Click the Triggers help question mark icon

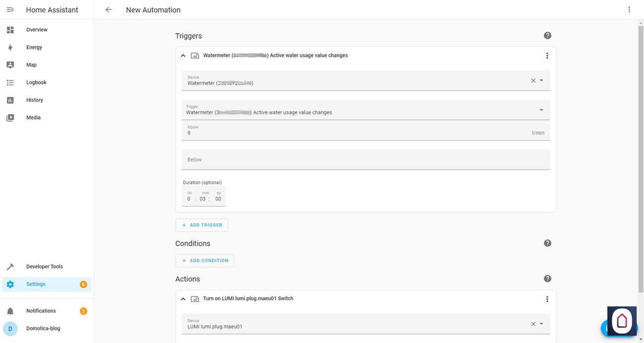(547, 36)
